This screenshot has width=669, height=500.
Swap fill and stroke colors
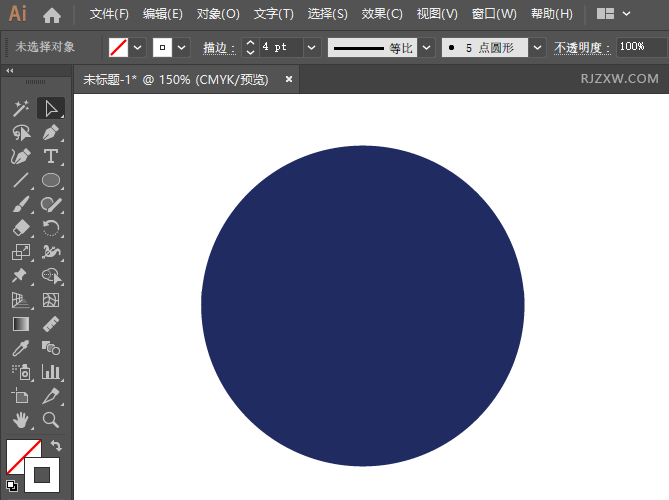click(x=56, y=446)
